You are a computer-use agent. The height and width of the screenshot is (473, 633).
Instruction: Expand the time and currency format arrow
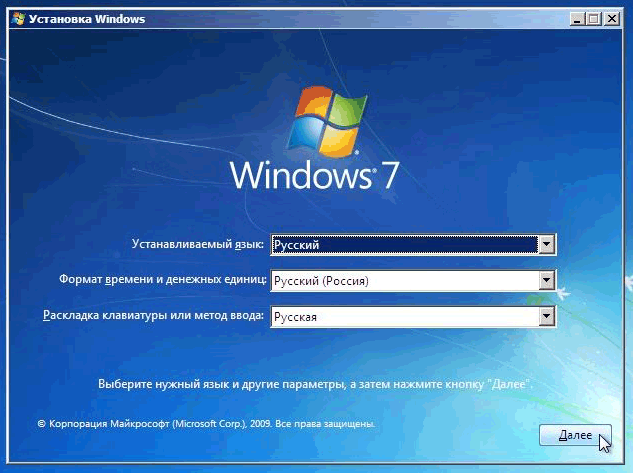point(546,280)
